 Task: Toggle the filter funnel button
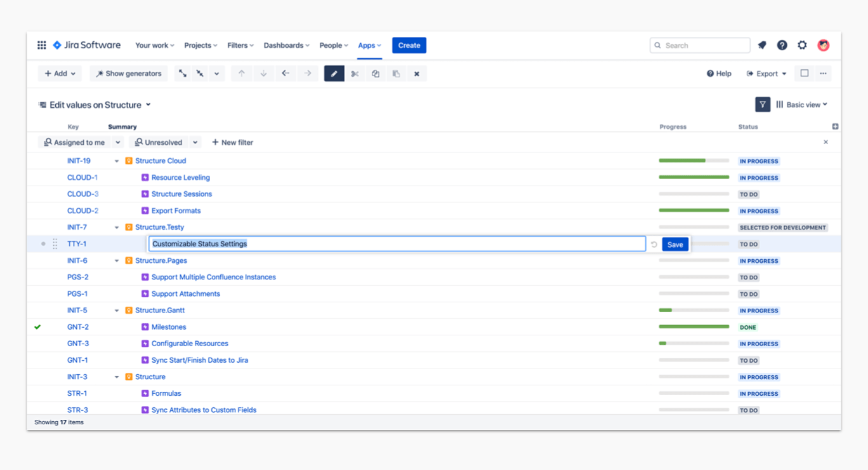click(x=763, y=105)
